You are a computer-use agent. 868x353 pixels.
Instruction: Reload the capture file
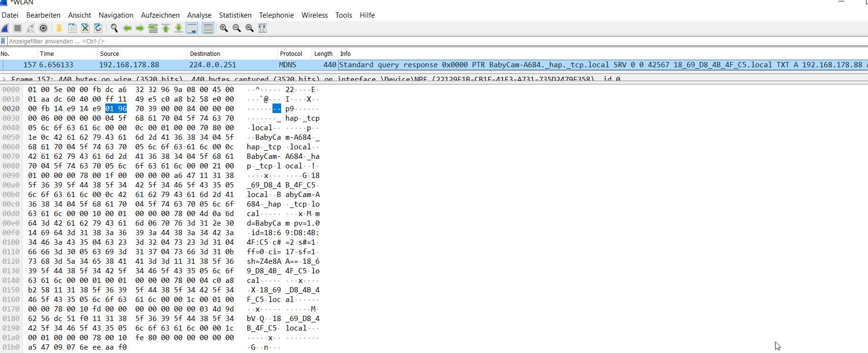[98, 28]
